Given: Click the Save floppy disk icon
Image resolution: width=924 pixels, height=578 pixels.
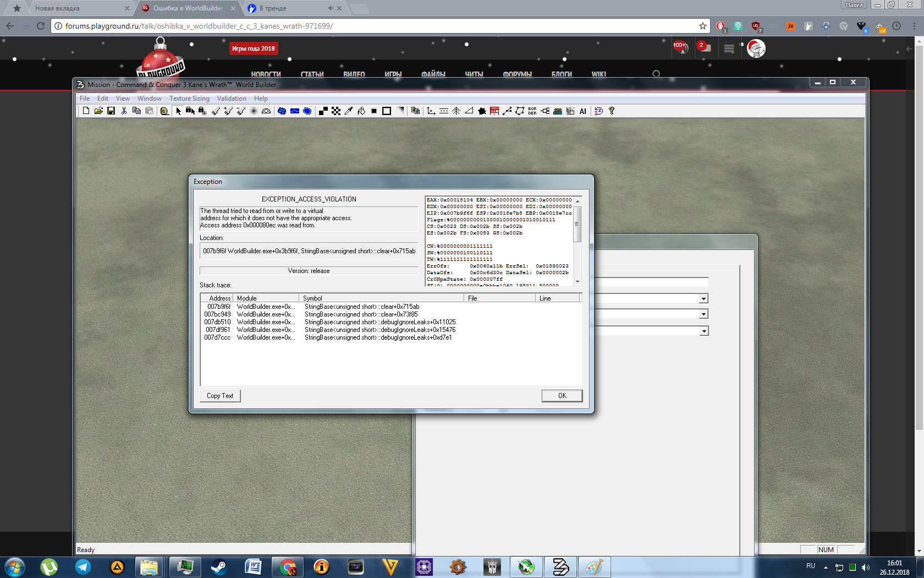Looking at the screenshot, I should pos(111,111).
